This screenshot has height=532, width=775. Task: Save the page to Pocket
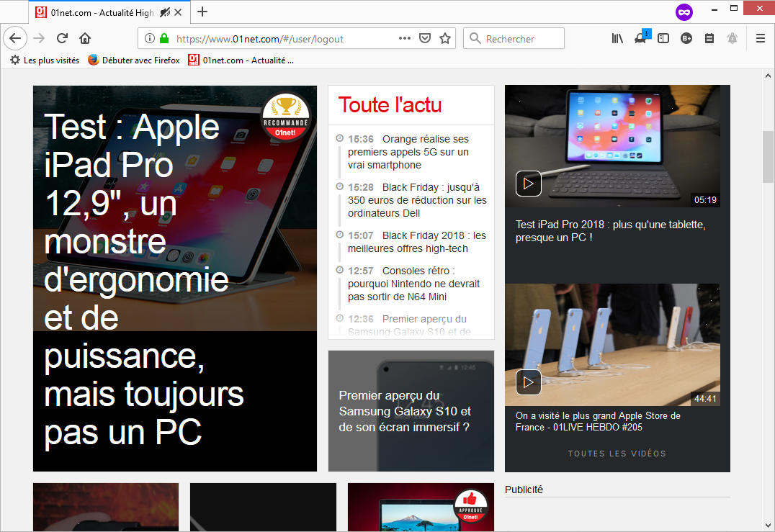[x=425, y=39]
